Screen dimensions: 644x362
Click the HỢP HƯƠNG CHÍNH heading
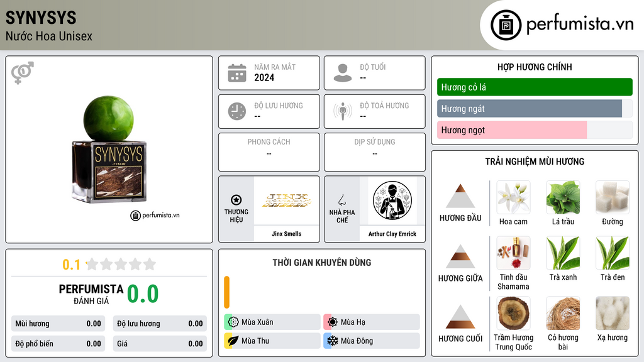[535, 67]
